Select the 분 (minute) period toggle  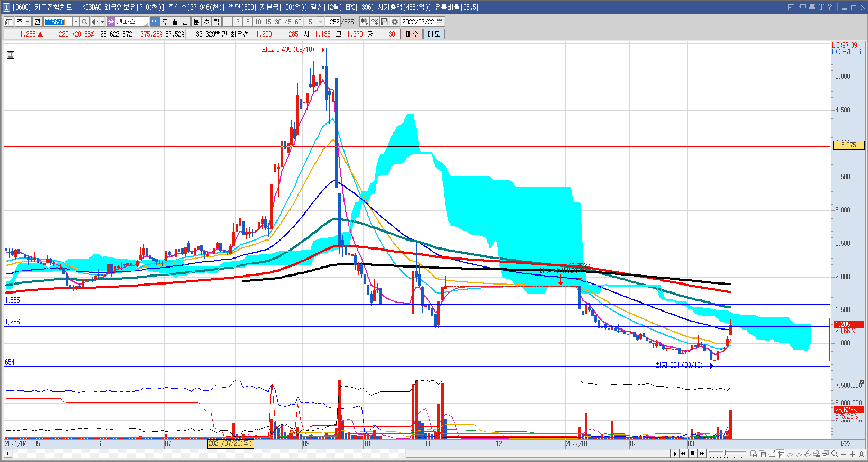(x=196, y=22)
